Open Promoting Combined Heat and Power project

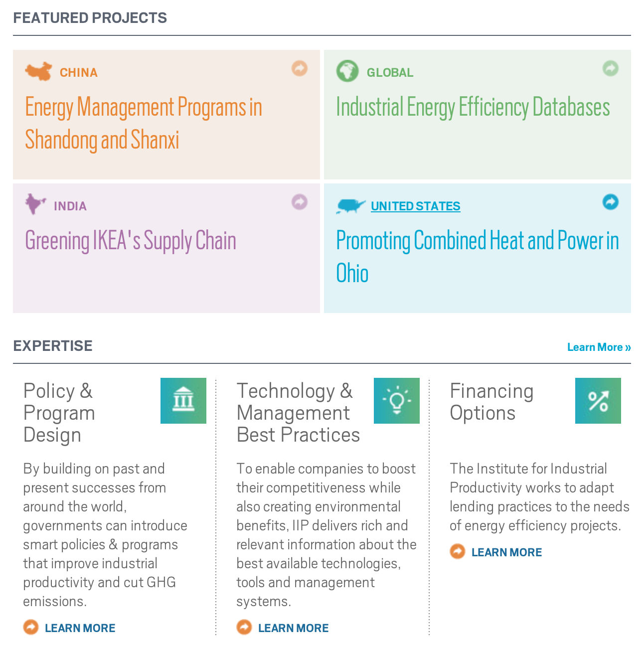pos(478,257)
